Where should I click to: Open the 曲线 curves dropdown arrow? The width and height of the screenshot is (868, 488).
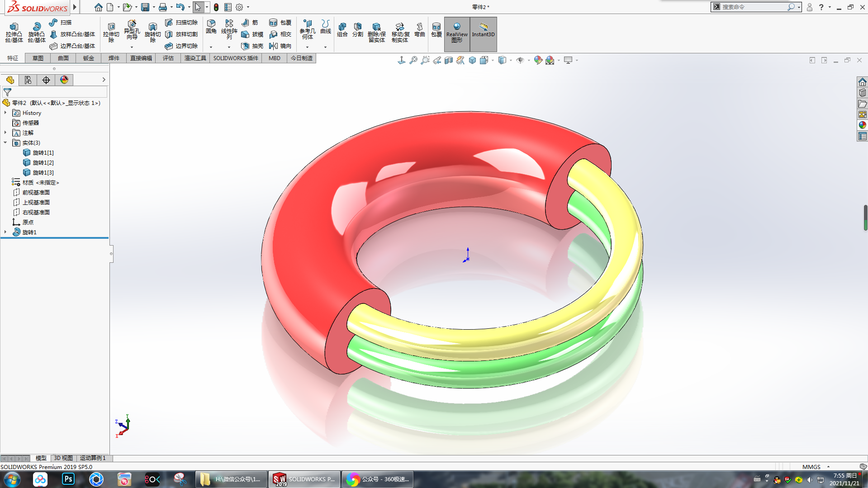pyautogui.click(x=325, y=47)
